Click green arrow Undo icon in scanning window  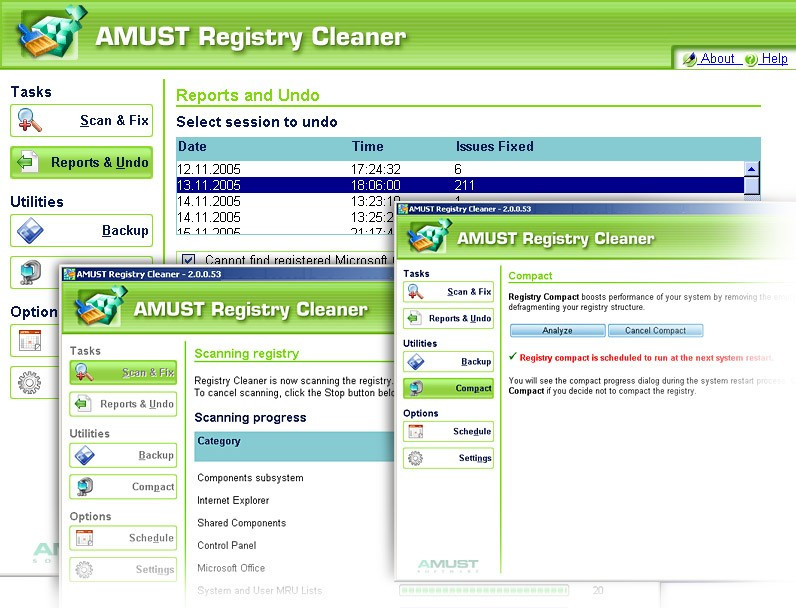(x=83, y=404)
